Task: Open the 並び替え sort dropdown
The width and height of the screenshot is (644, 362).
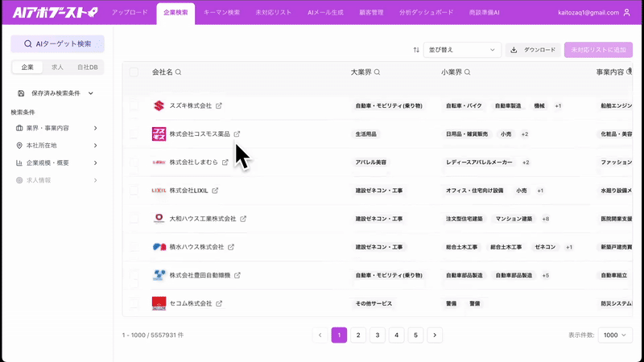Action: pos(462,50)
